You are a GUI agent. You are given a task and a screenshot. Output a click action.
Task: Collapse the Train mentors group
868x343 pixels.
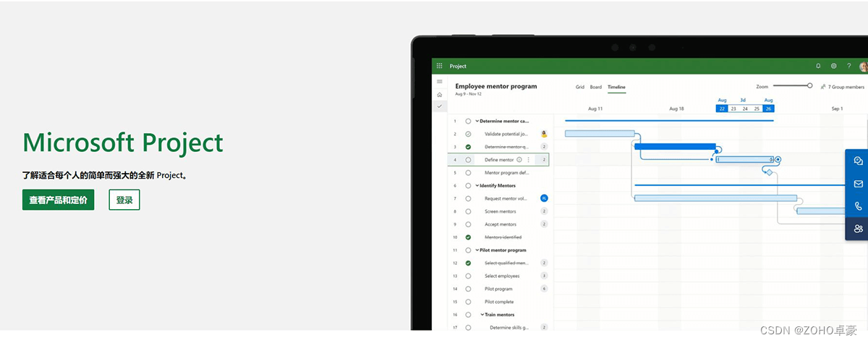(x=482, y=315)
